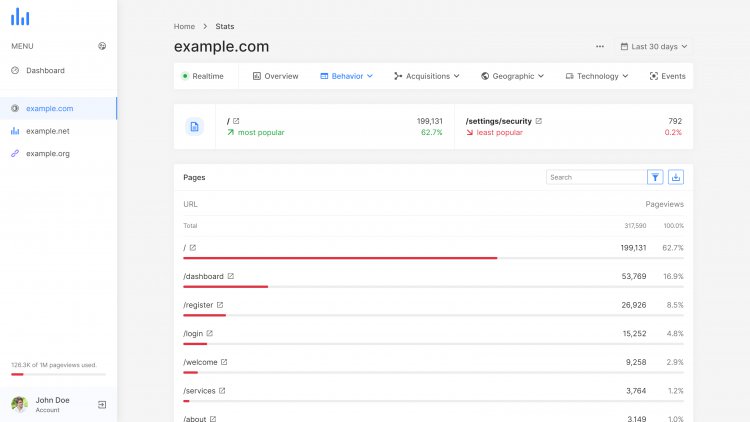
Task: Click the Overview chart icon
Action: (x=257, y=76)
